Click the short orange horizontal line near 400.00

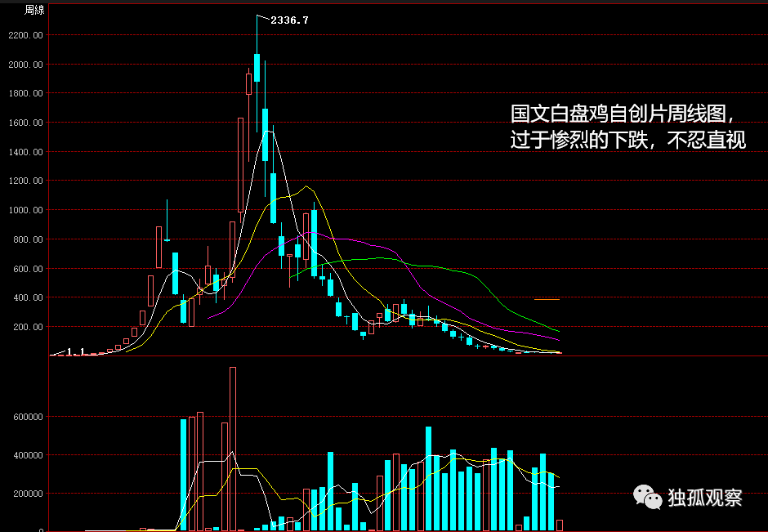(x=547, y=299)
